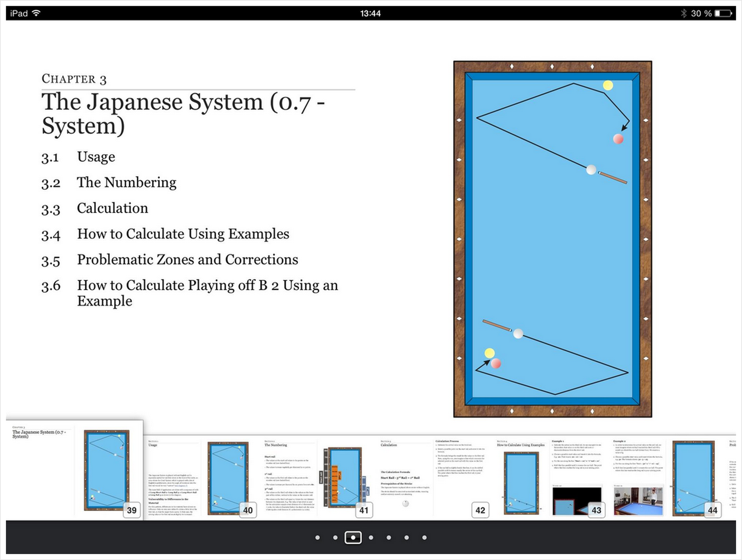Tap the billiard table diagram

click(x=553, y=239)
